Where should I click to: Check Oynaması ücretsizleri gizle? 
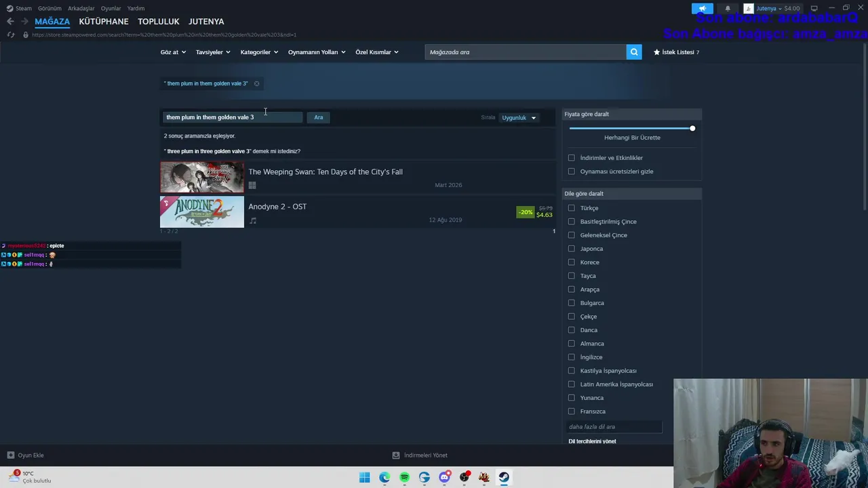(571, 171)
